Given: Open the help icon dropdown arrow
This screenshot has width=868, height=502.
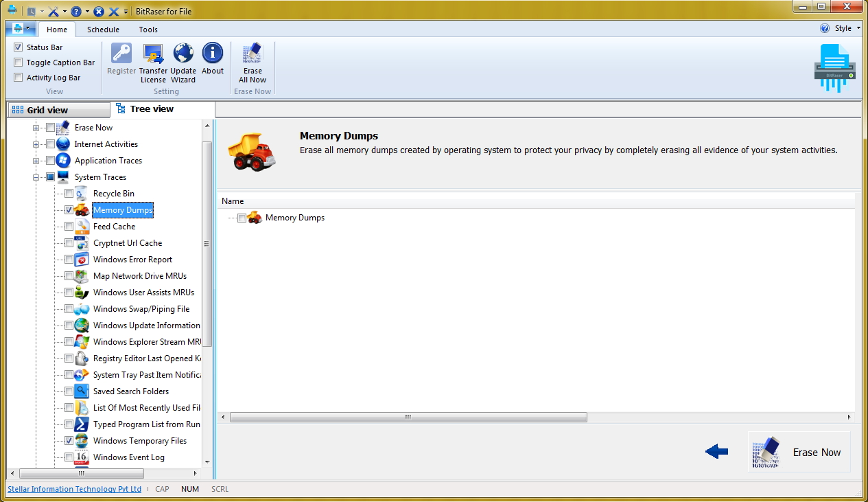Looking at the screenshot, I should [x=87, y=12].
